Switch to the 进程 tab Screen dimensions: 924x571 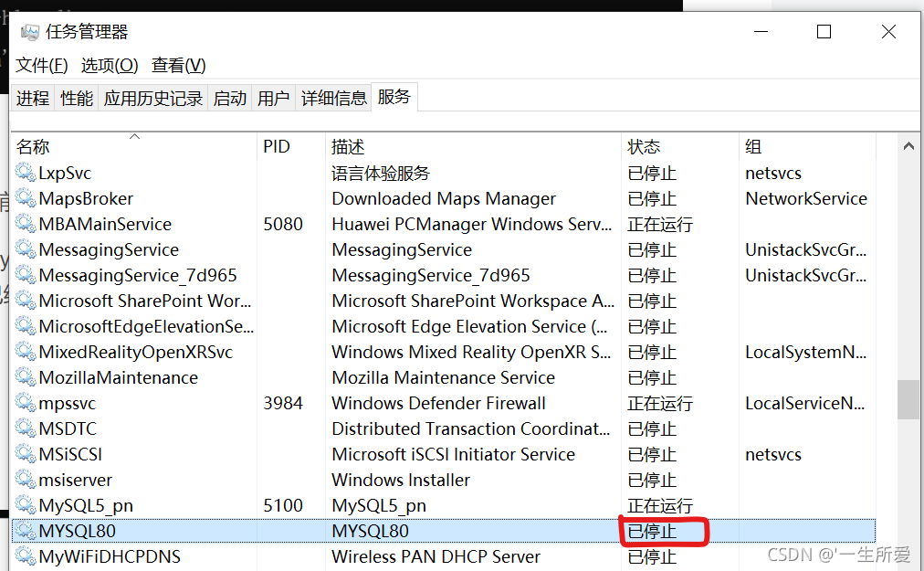pos(32,98)
